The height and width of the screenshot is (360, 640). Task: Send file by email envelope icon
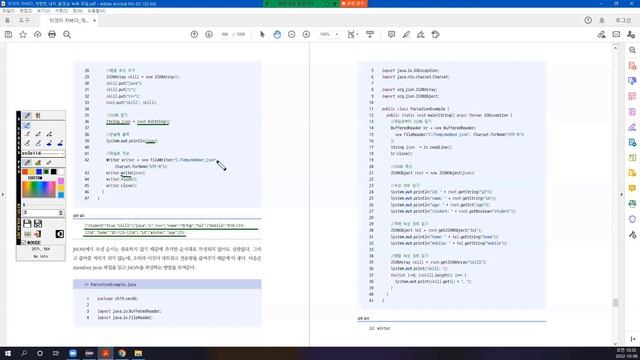pyautogui.click(x=616, y=35)
